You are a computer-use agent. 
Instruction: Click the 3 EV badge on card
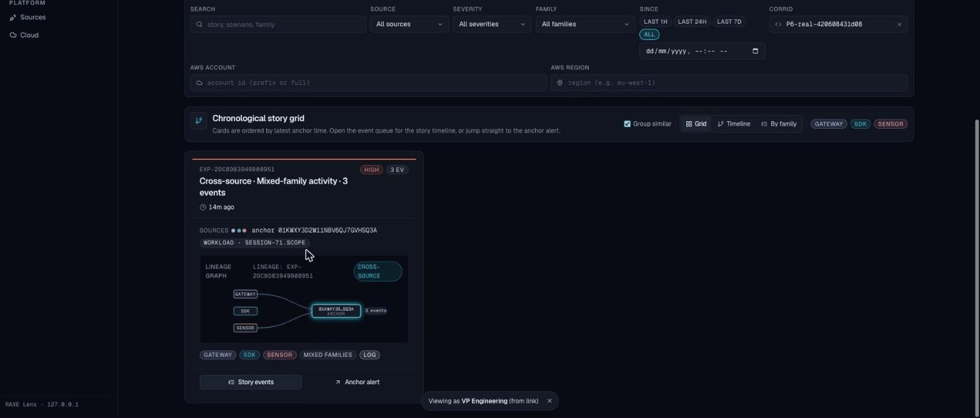[x=397, y=170]
